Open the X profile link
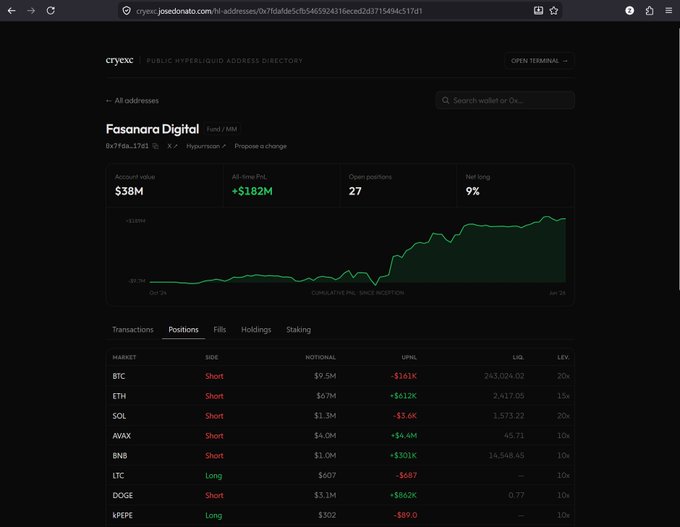680x527 pixels. (x=172, y=146)
